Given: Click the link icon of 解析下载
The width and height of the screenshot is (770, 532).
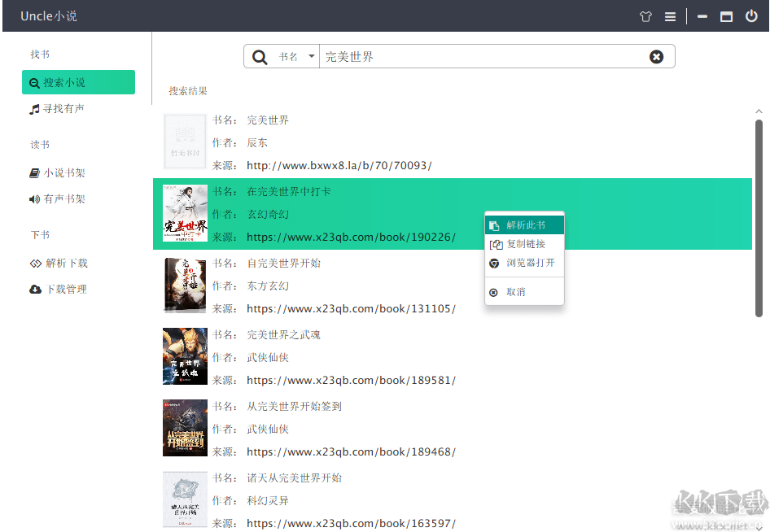Looking at the screenshot, I should [35, 264].
